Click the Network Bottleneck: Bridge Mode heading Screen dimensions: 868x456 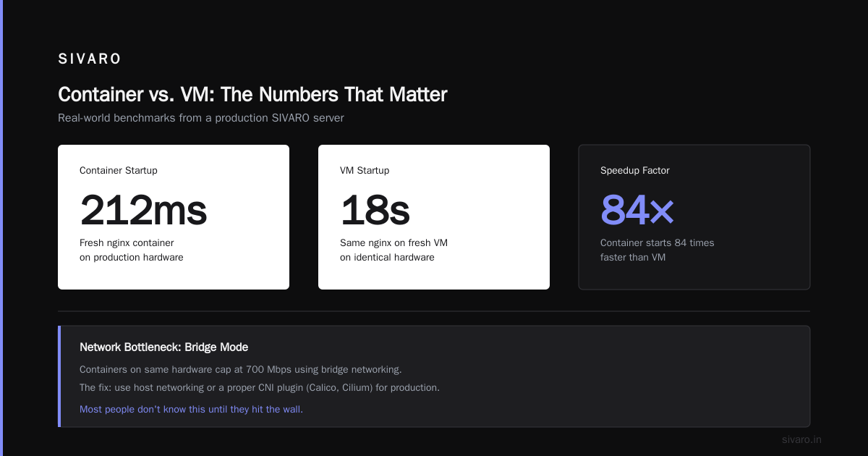[163, 347]
